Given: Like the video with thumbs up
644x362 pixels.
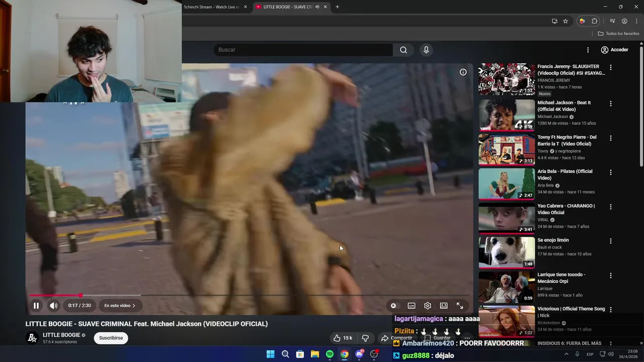Looking at the screenshot, I should (343, 338).
